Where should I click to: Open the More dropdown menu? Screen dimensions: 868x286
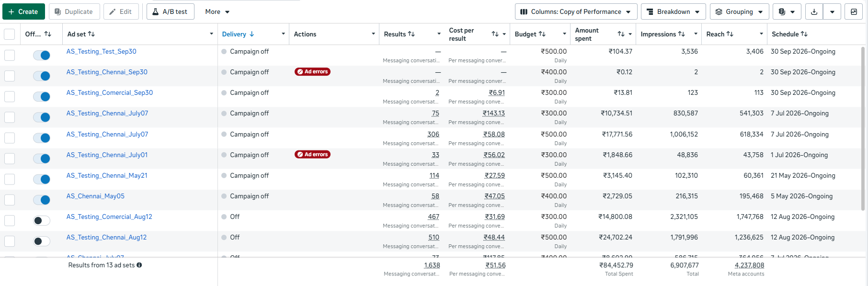pos(217,11)
